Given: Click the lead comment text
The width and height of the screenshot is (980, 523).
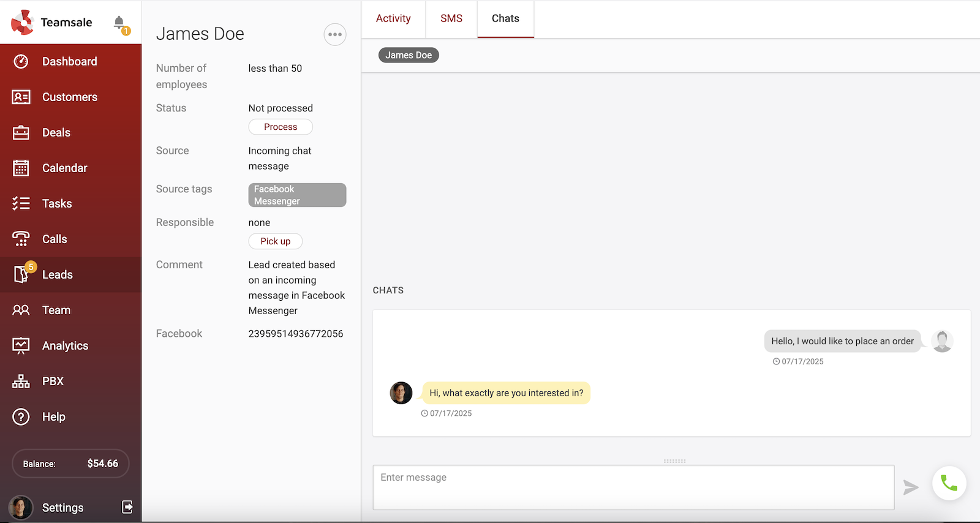Looking at the screenshot, I should click(x=296, y=288).
